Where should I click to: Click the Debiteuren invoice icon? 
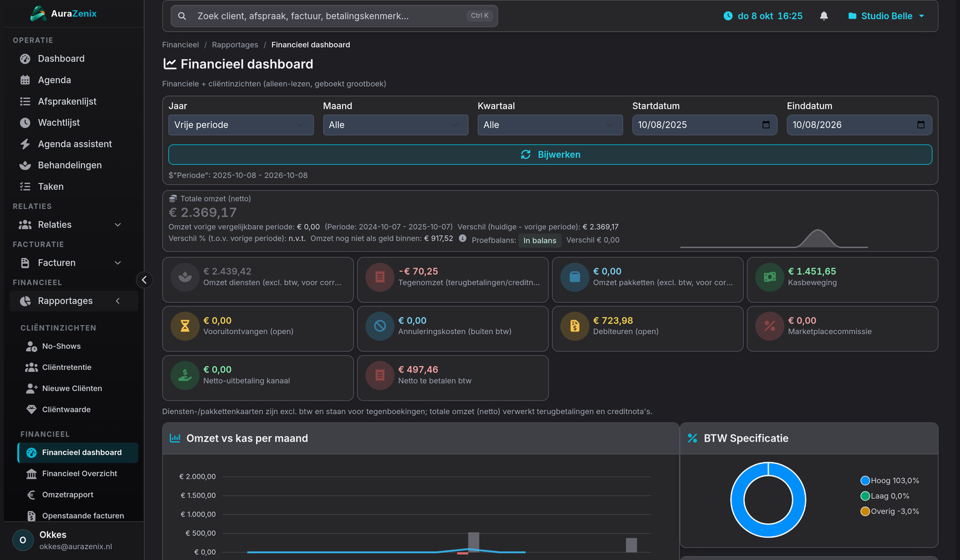pyautogui.click(x=575, y=326)
